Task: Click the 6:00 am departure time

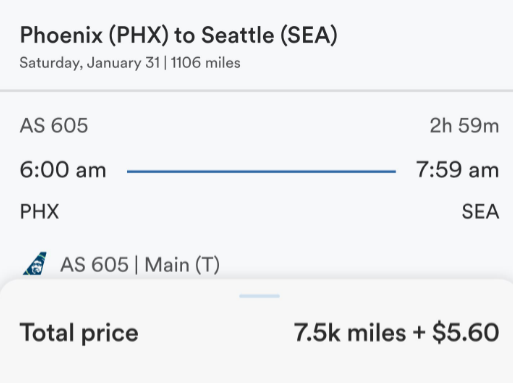Action: (63, 170)
